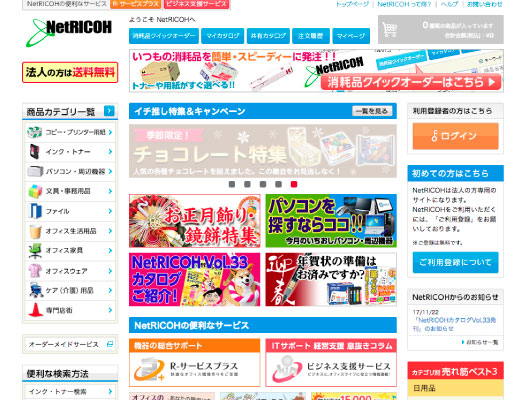Click the NetRICOH logo

69,32
